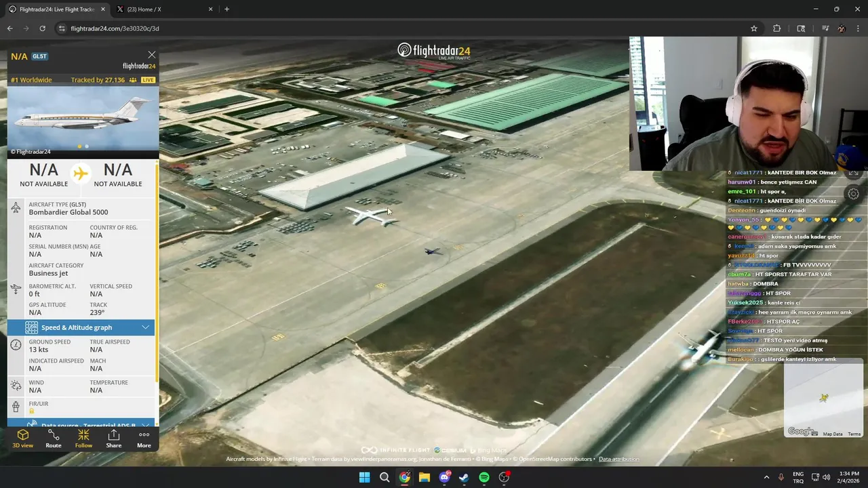Screen dimensions: 868x488
Task: Click the weather icon beside Wind
Action: tap(16, 386)
